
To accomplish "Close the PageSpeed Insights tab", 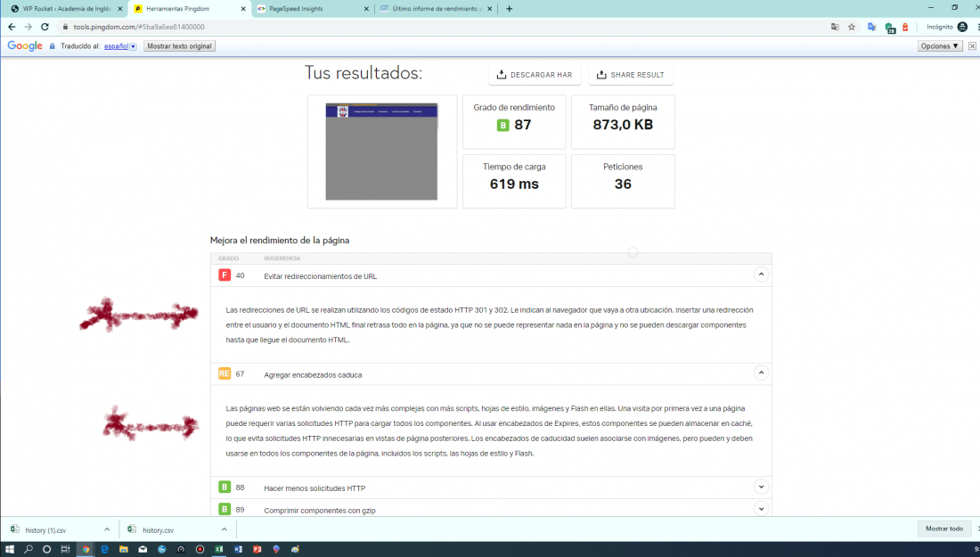I will [x=367, y=9].
